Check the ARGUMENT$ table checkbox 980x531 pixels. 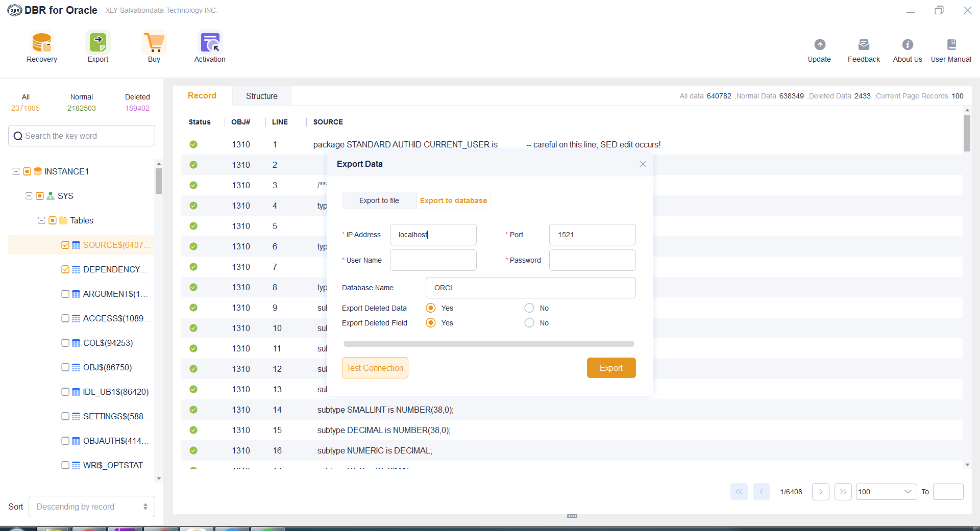[x=65, y=294]
